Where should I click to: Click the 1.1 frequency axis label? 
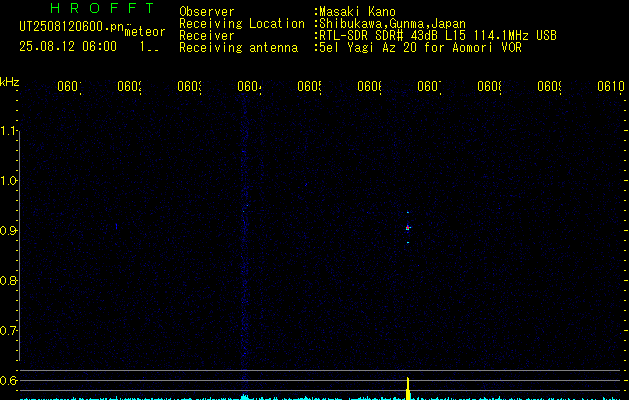[x=9, y=131]
